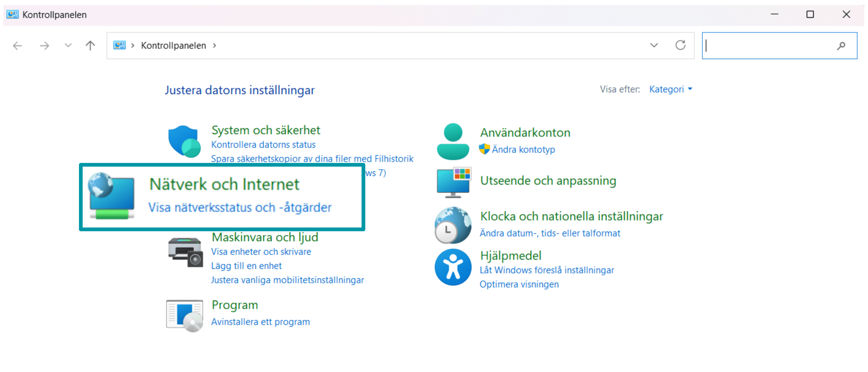Click the Program category icon
The height and width of the screenshot is (372, 868).
click(184, 315)
